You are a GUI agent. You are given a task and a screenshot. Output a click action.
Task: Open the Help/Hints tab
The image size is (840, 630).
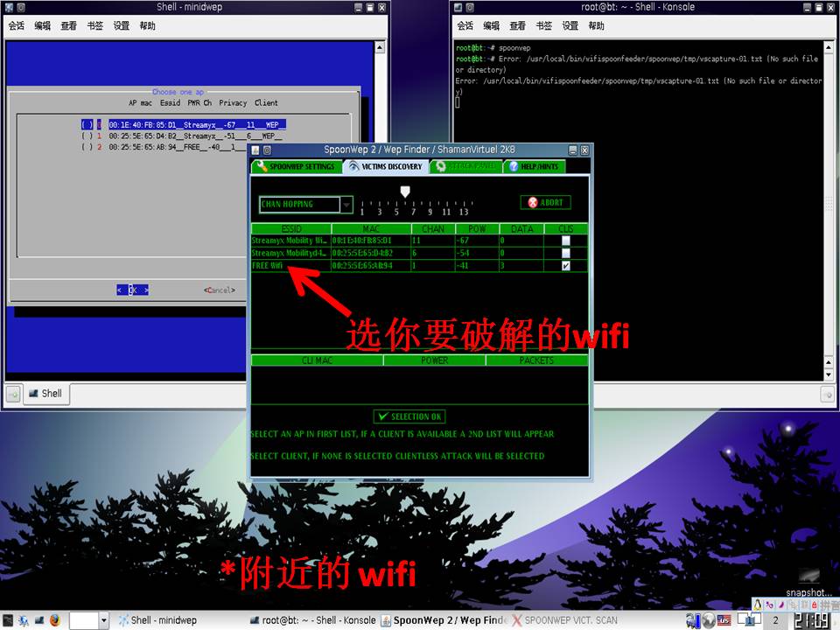click(534, 166)
